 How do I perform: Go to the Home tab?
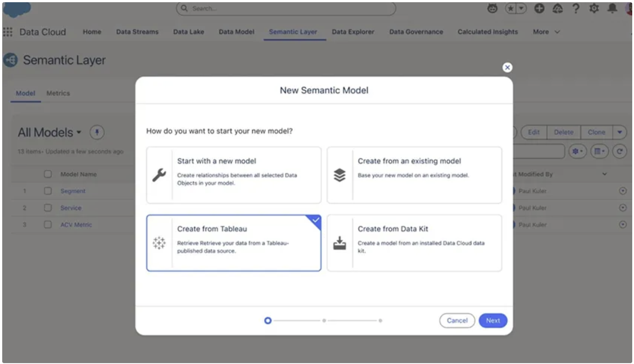[x=92, y=32]
